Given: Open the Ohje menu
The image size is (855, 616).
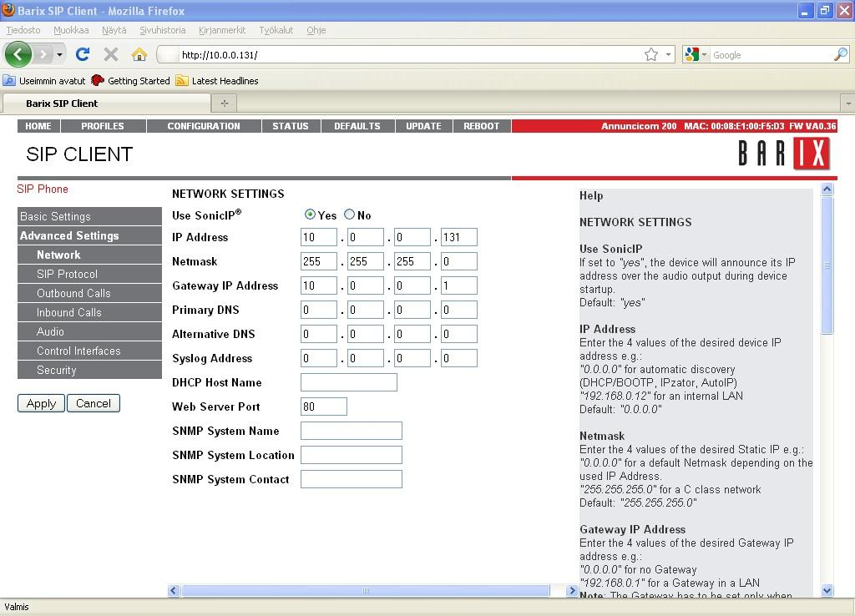Looking at the screenshot, I should coord(316,30).
